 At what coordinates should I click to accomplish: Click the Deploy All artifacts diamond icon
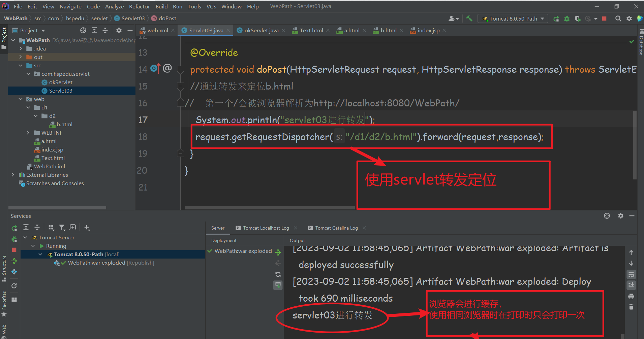14,271
